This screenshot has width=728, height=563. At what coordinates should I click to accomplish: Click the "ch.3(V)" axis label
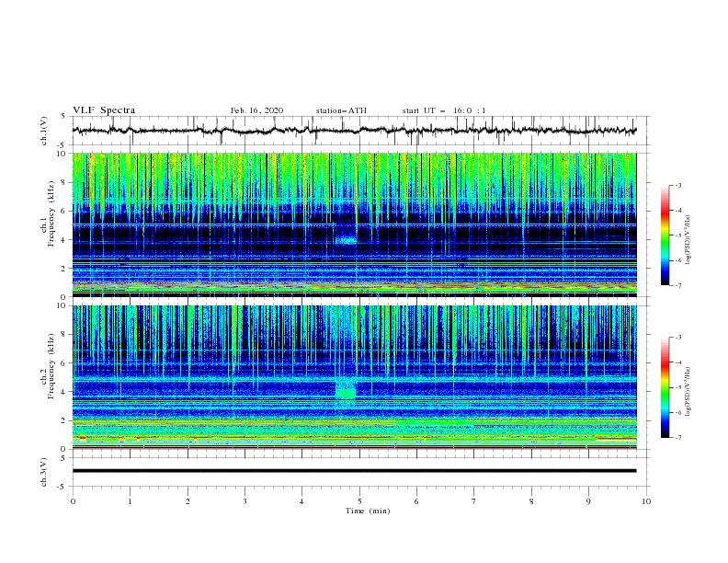pyautogui.click(x=44, y=472)
